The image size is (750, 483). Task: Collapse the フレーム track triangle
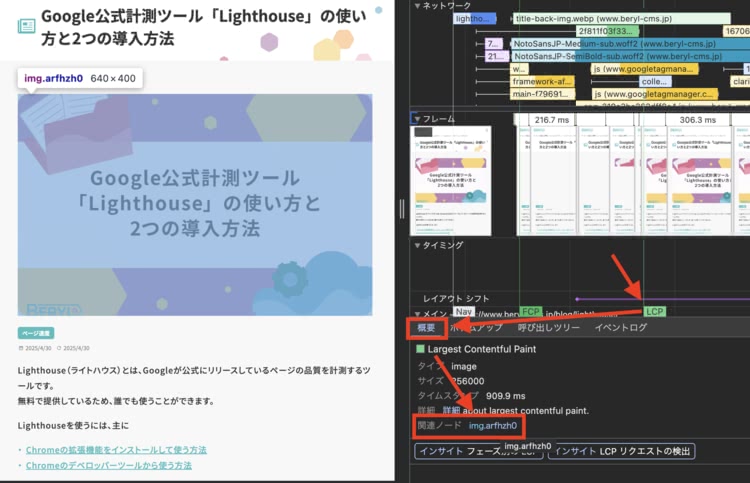tap(417, 119)
